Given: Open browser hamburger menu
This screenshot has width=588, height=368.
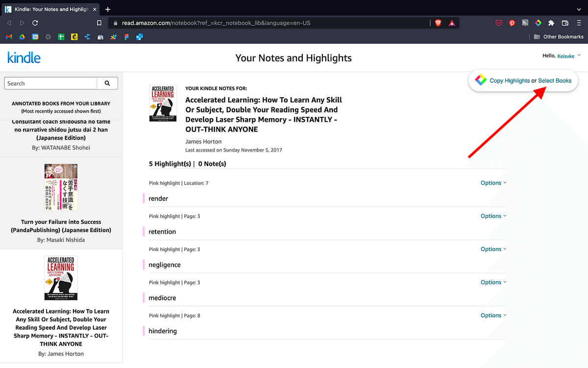Looking at the screenshot, I should (x=579, y=23).
